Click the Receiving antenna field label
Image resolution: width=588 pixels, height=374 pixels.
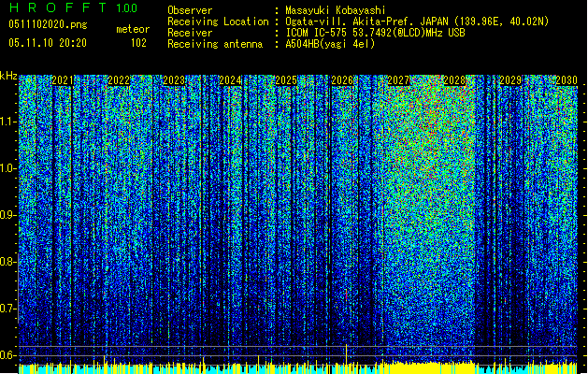pos(215,44)
